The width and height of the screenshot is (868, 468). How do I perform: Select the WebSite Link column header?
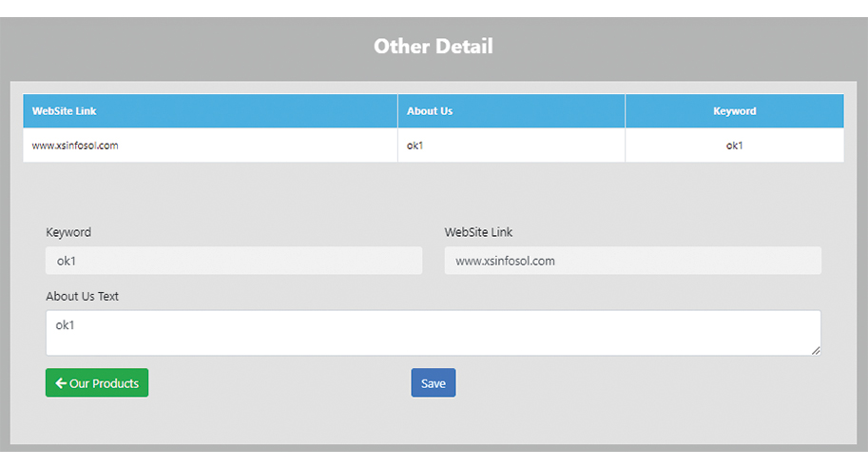(x=64, y=111)
